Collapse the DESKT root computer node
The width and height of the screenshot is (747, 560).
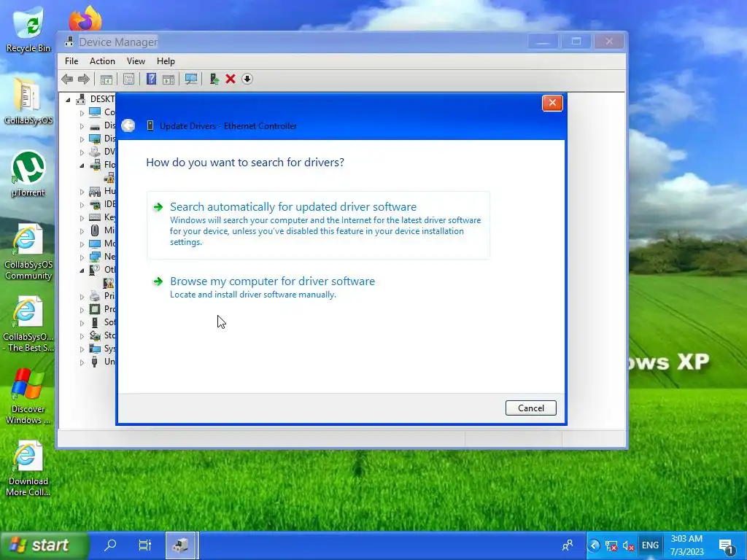click(68, 99)
